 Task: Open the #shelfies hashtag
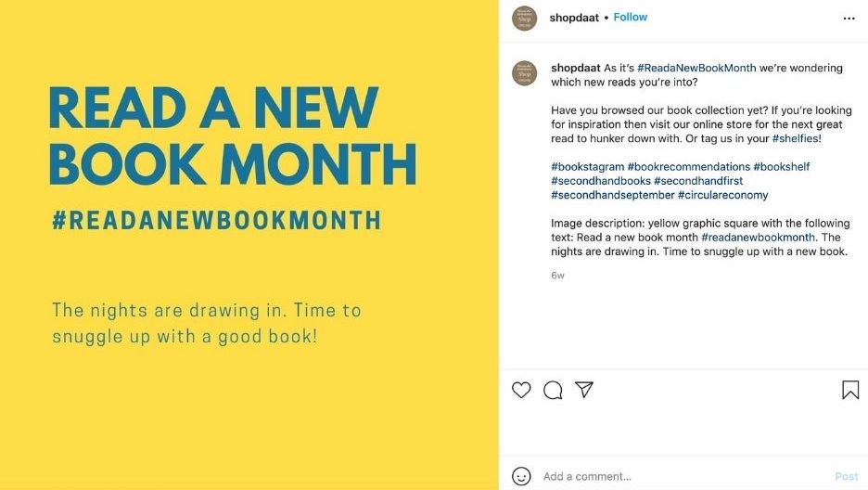795,138
